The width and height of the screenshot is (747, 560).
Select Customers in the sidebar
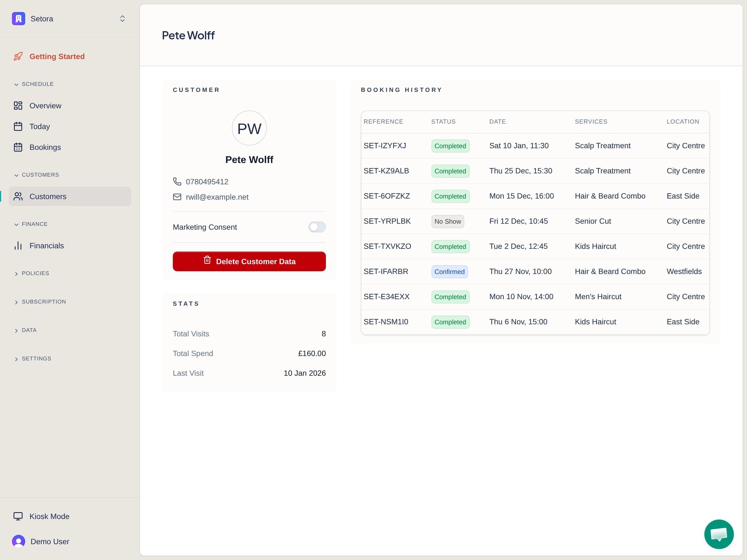tap(48, 196)
